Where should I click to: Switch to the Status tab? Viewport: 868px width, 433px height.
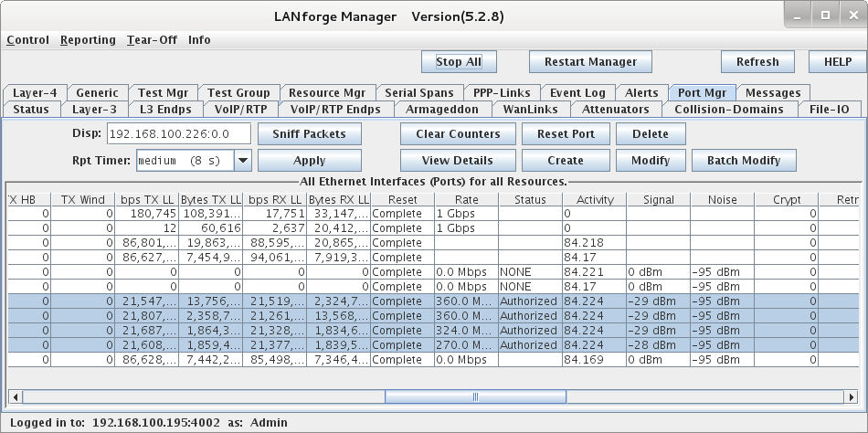tap(31, 109)
